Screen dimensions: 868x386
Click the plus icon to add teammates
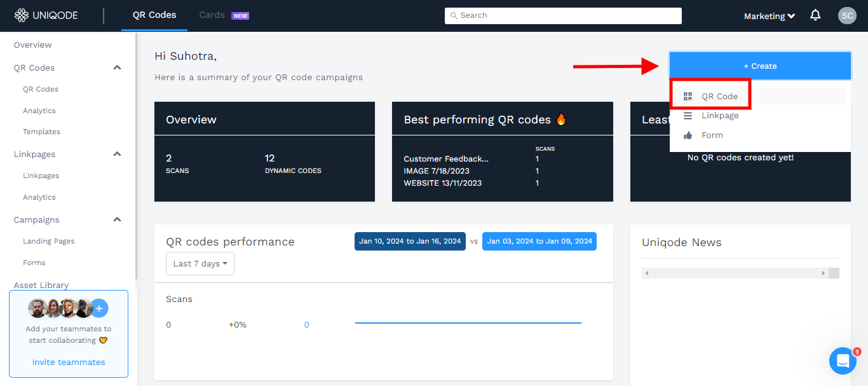pyautogui.click(x=99, y=308)
